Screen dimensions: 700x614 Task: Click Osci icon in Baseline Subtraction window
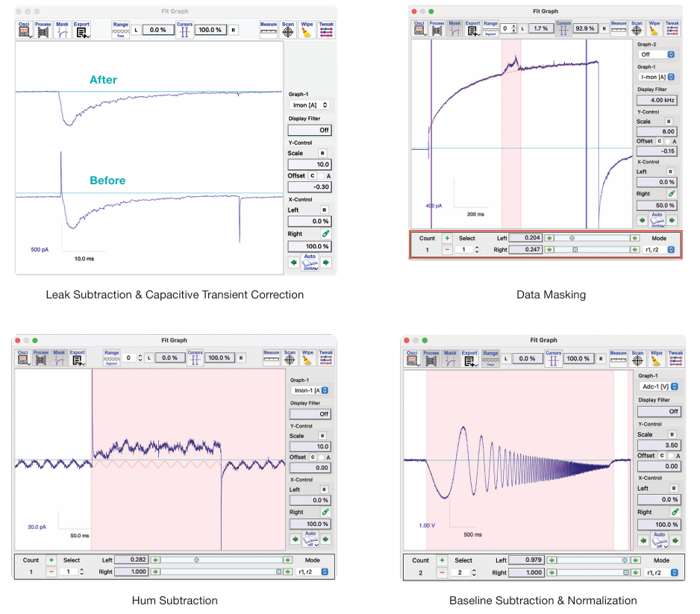coord(412,358)
